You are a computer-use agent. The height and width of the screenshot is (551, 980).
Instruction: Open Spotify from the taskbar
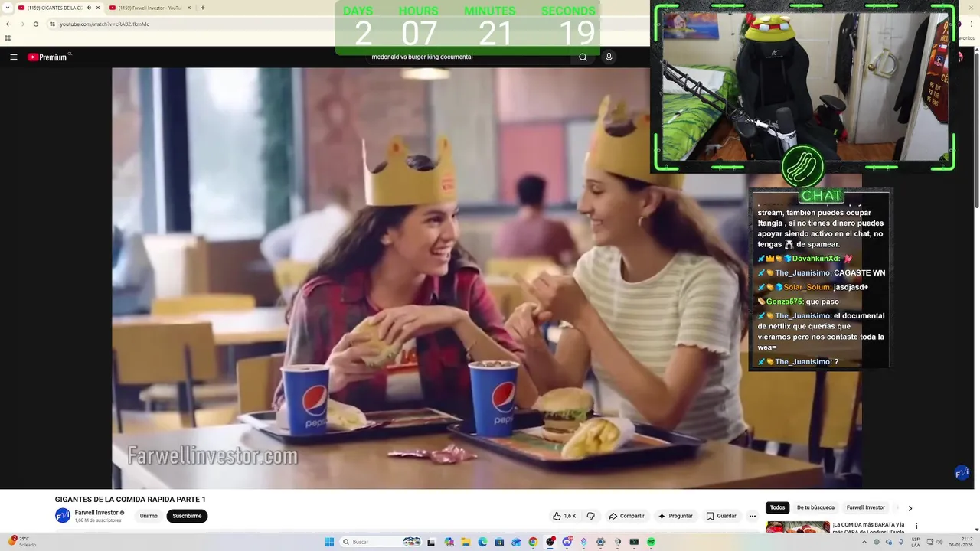tap(651, 542)
